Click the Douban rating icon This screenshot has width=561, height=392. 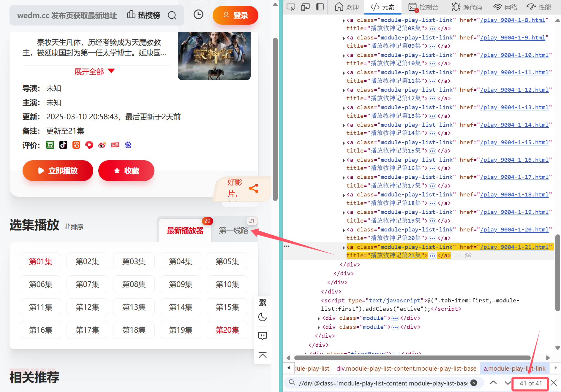(50, 145)
